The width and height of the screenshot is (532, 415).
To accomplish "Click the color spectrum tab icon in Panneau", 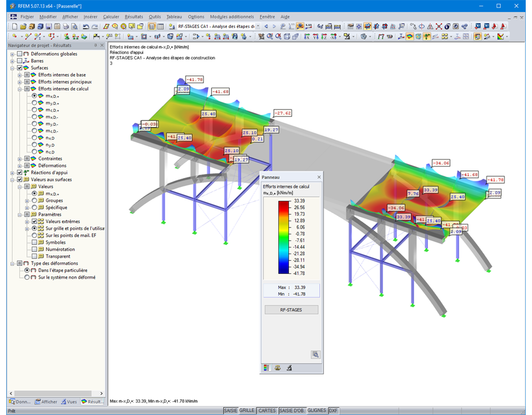I will pyautogui.click(x=267, y=368).
